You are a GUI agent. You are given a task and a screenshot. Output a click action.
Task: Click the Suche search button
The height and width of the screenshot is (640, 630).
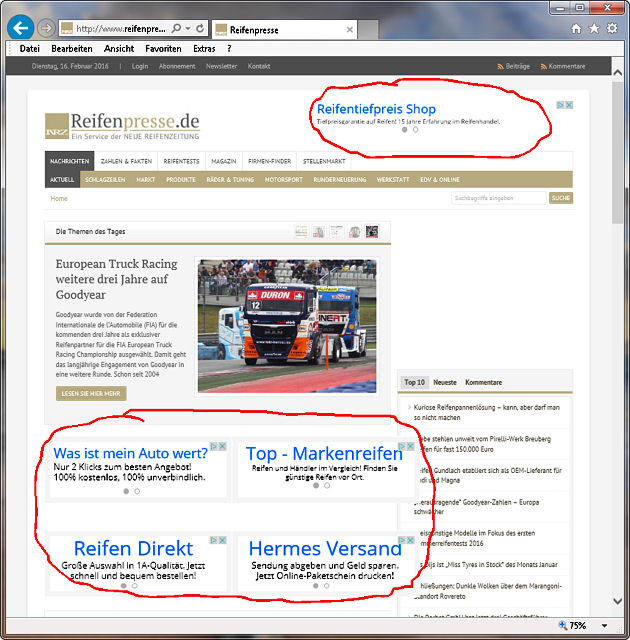(561, 198)
